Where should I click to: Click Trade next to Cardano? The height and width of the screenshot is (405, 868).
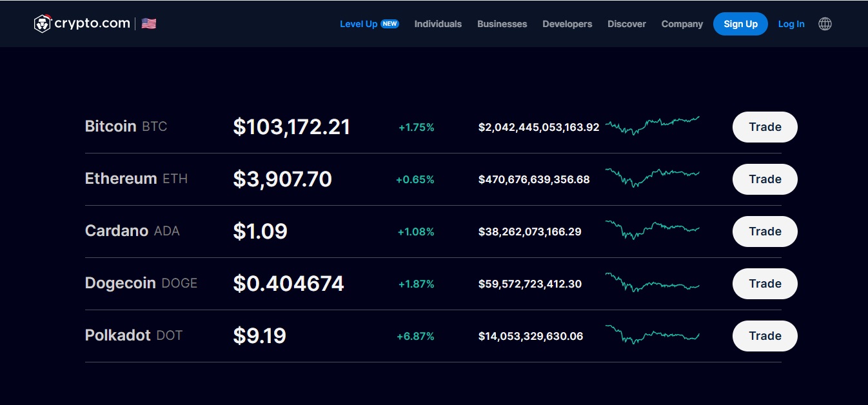click(x=765, y=232)
